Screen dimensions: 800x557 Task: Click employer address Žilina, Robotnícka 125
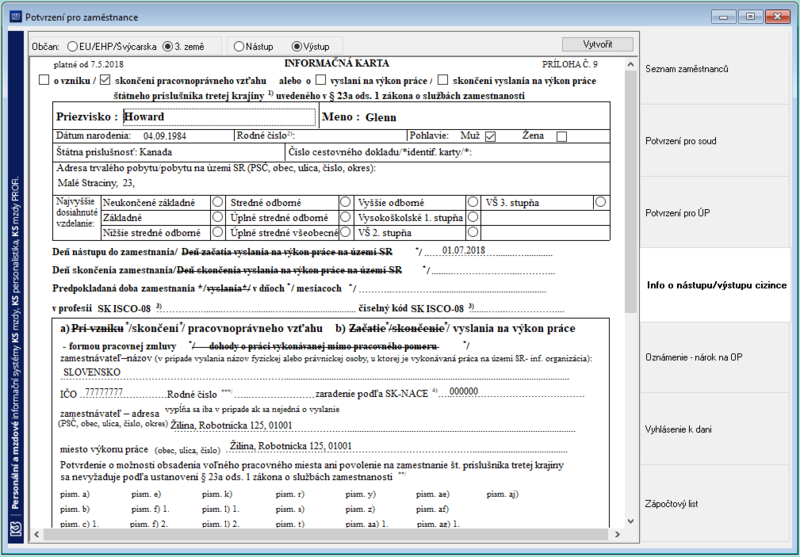point(232,425)
